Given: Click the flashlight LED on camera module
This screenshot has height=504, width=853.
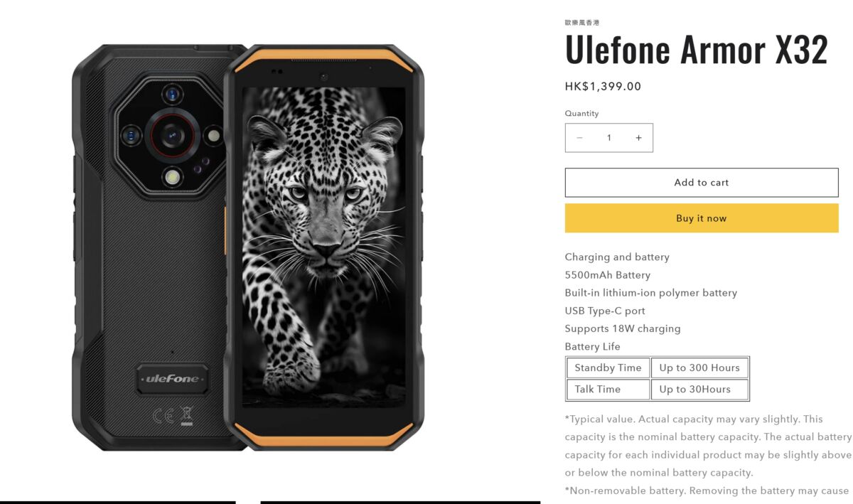Looking at the screenshot, I should point(172,176).
